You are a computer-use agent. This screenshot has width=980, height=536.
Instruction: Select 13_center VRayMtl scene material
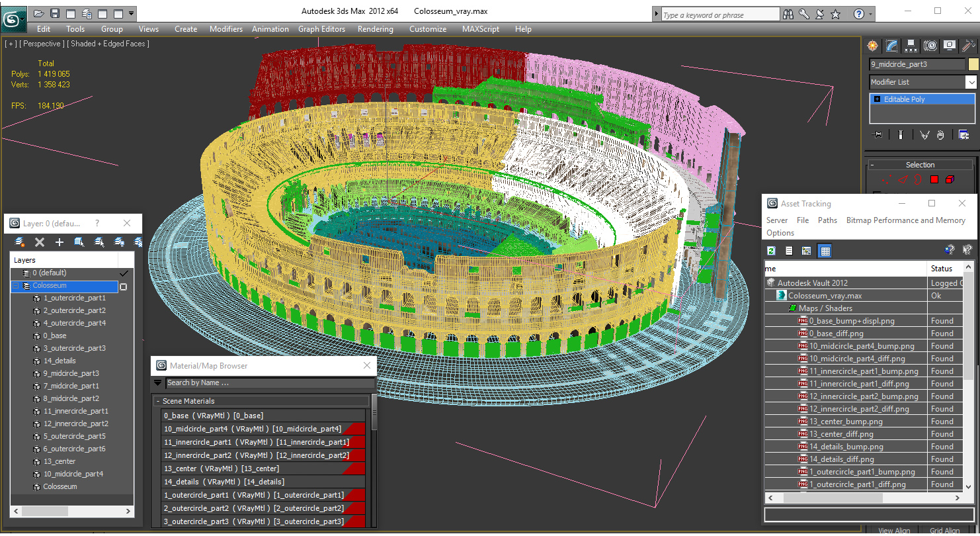[263, 469]
